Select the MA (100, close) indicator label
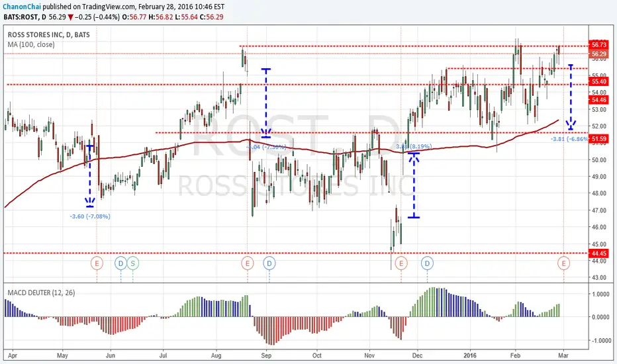This screenshot has height=364, width=617. (32, 44)
